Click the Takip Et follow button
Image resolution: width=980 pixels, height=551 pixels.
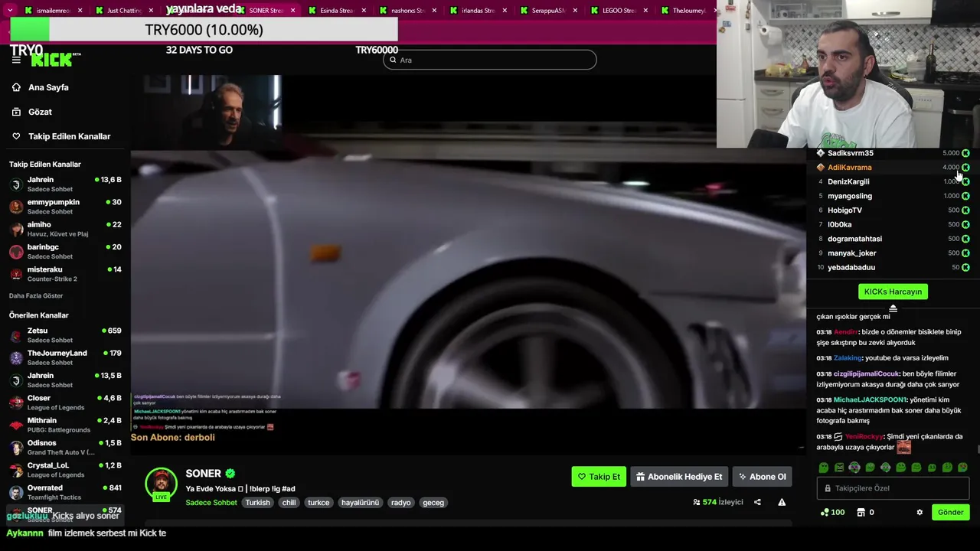tap(599, 477)
